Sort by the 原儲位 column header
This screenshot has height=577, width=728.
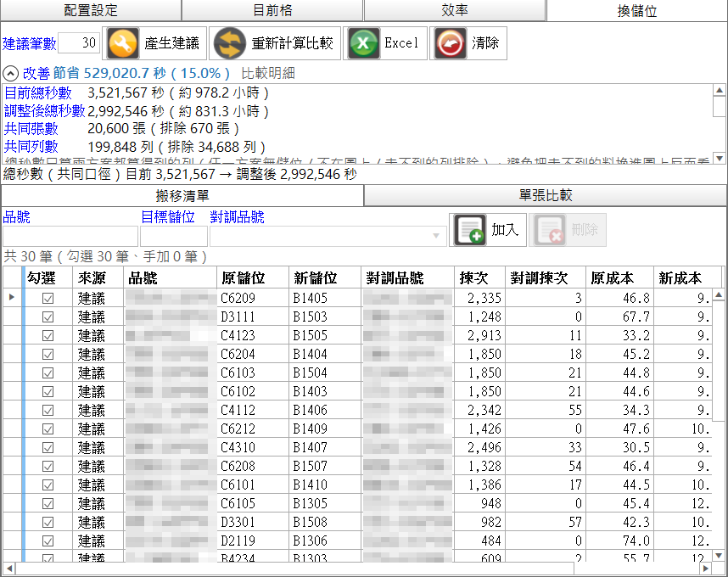pyautogui.click(x=253, y=277)
